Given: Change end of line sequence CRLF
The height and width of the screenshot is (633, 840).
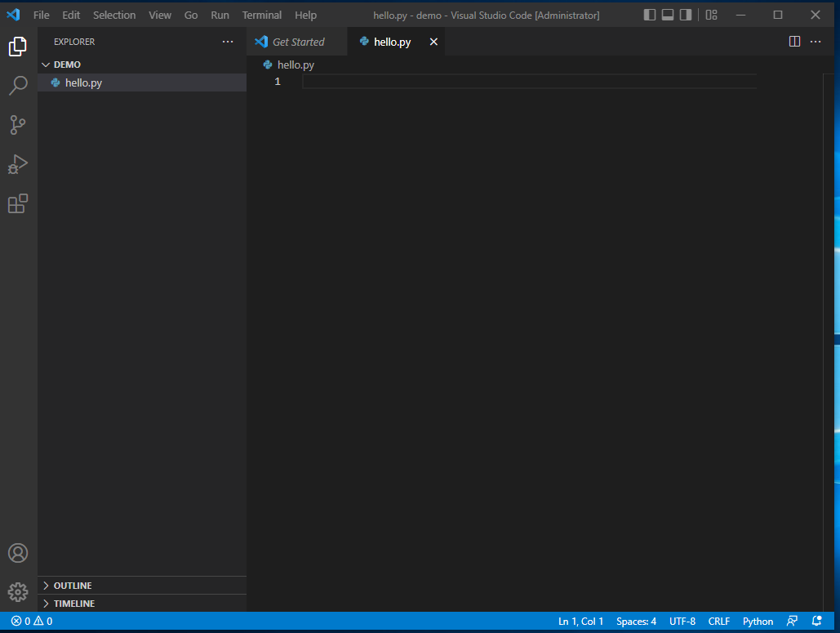Looking at the screenshot, I should pyautogui.click(x=718, y=622).
